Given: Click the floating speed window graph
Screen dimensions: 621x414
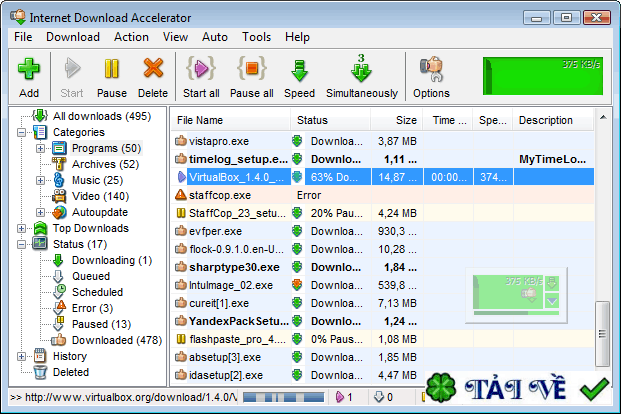Looking at the screenshot, I should (x=508, y=292).
